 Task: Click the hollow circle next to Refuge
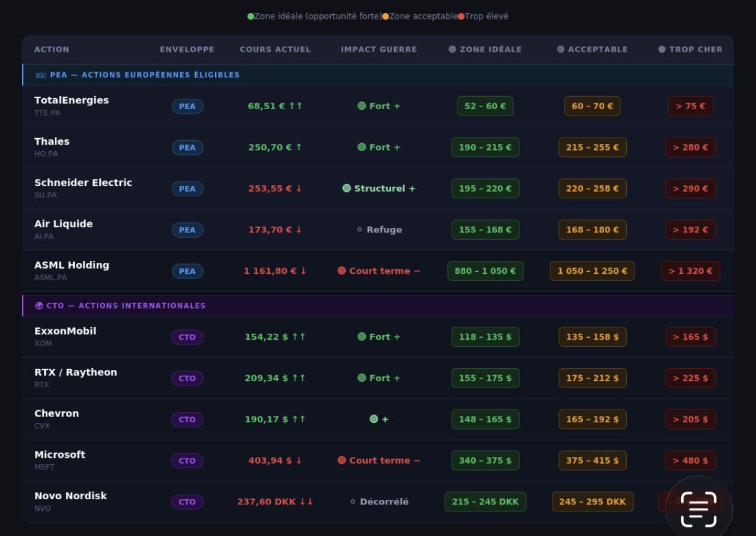(359, 230)
